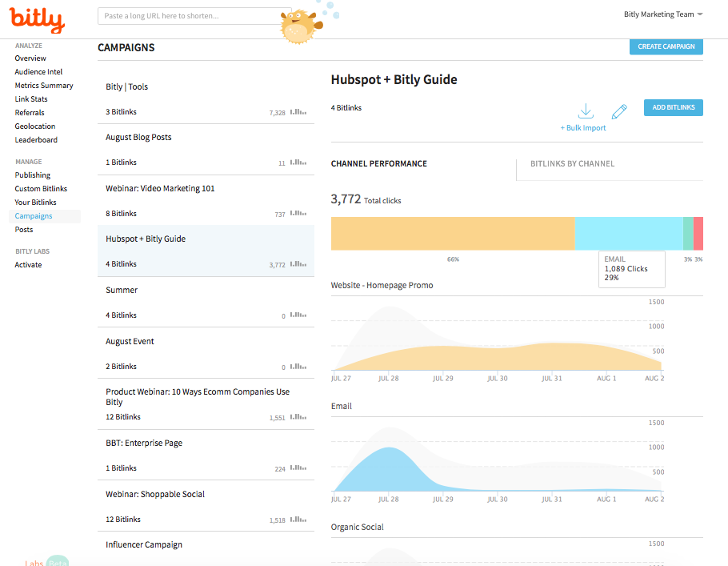This screenshot has width=728, height=566.
Task: Open Posts in sidebar
Action: point(24,230)
